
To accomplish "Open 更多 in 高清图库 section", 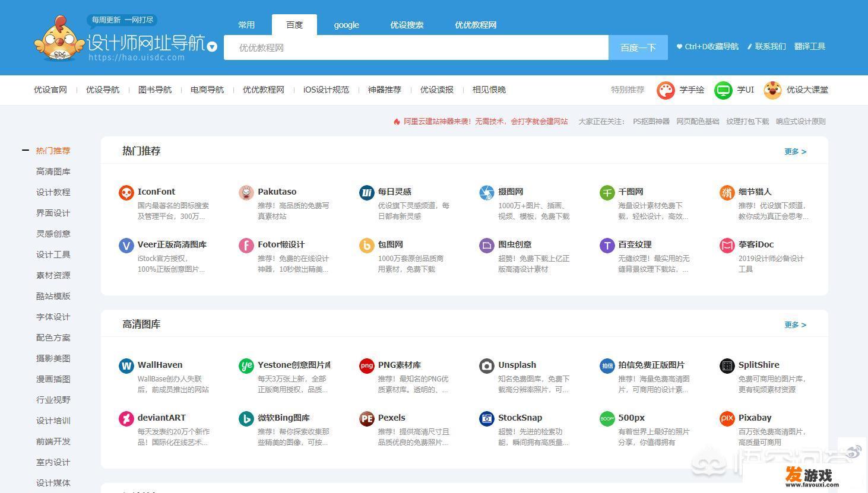I will point(795,325).
